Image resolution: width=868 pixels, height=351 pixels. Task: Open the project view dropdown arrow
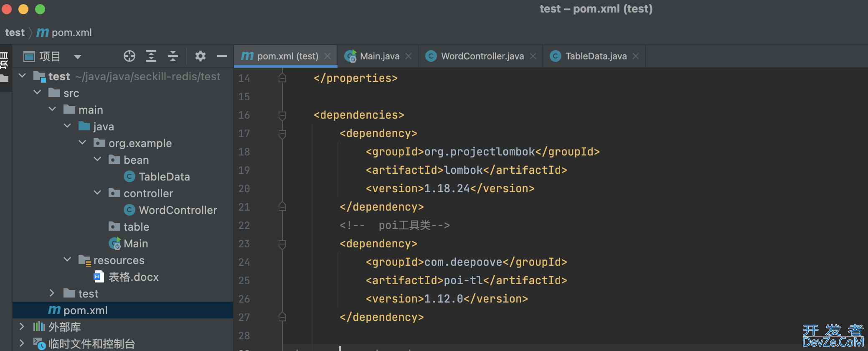click(78, 56)
